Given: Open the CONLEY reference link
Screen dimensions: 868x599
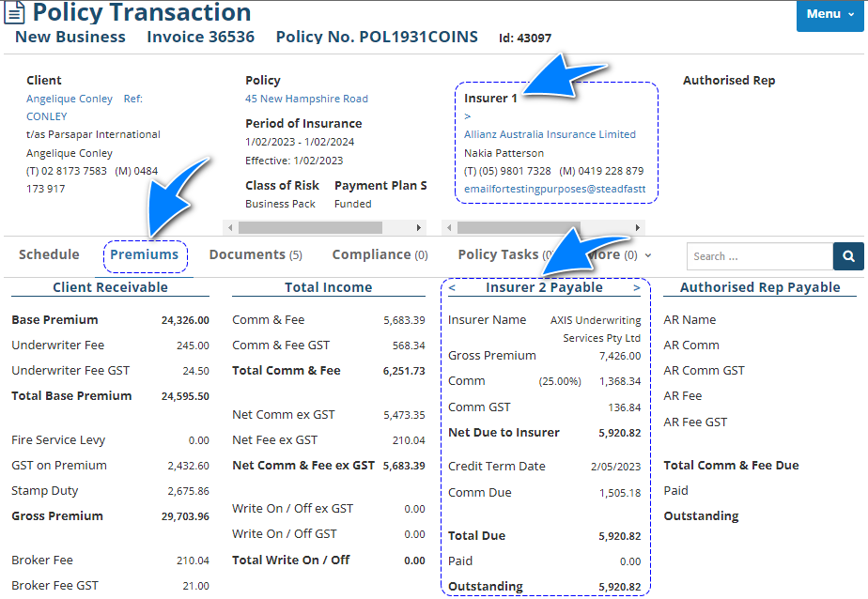Looking at the screenshot, I should (x=47, y=116).
